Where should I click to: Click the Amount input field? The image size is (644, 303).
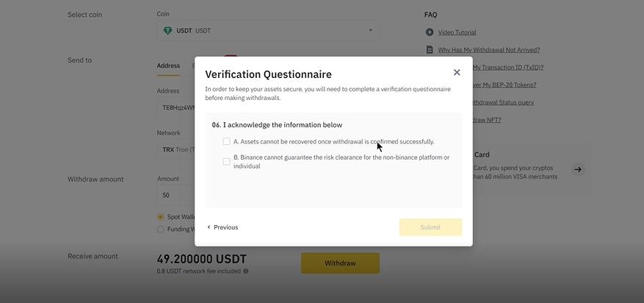[176, 195]
